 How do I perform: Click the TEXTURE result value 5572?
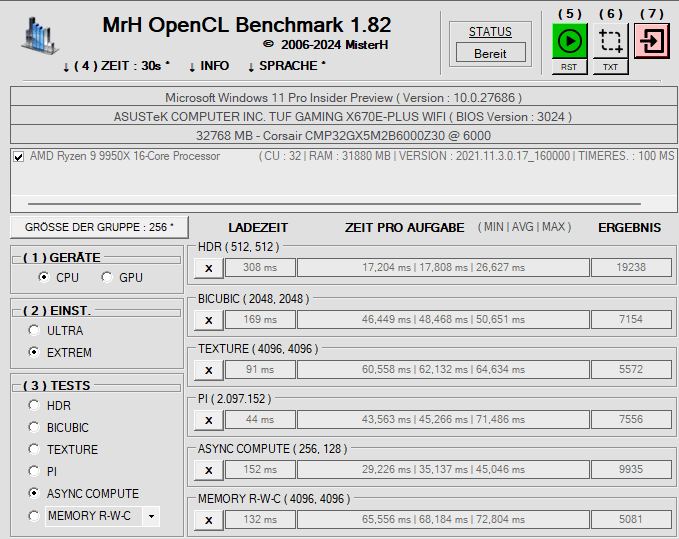pyautogui.click(x=631, y=370)
